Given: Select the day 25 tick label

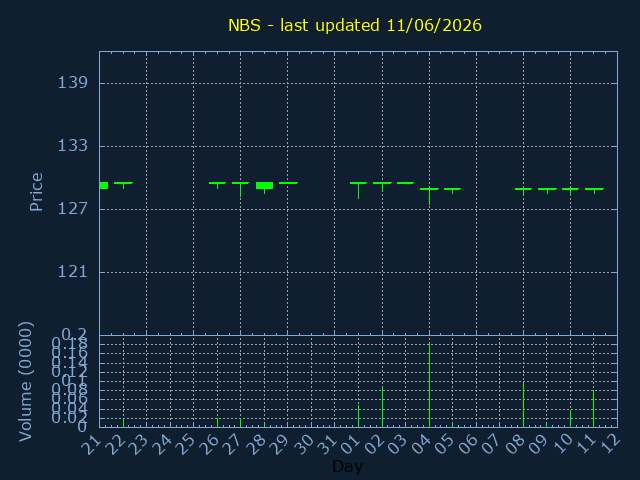Looking at the screenshot, I should point(185,444).
